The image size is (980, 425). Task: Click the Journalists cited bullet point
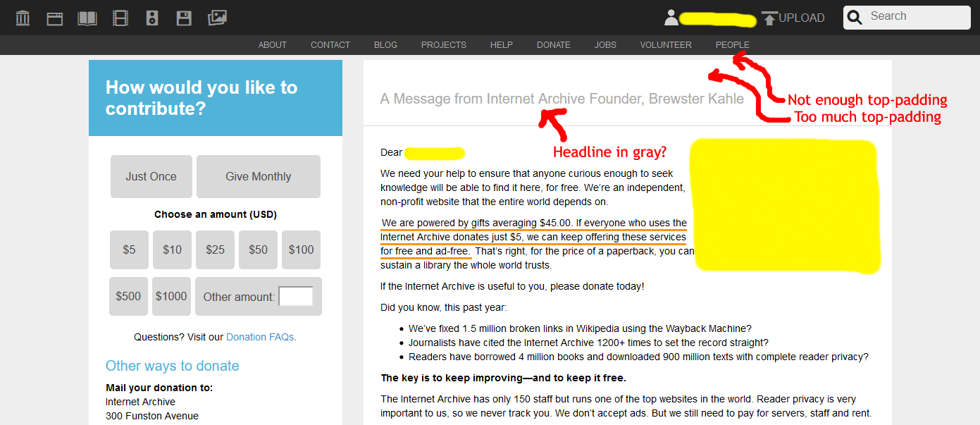coord(588,343)
